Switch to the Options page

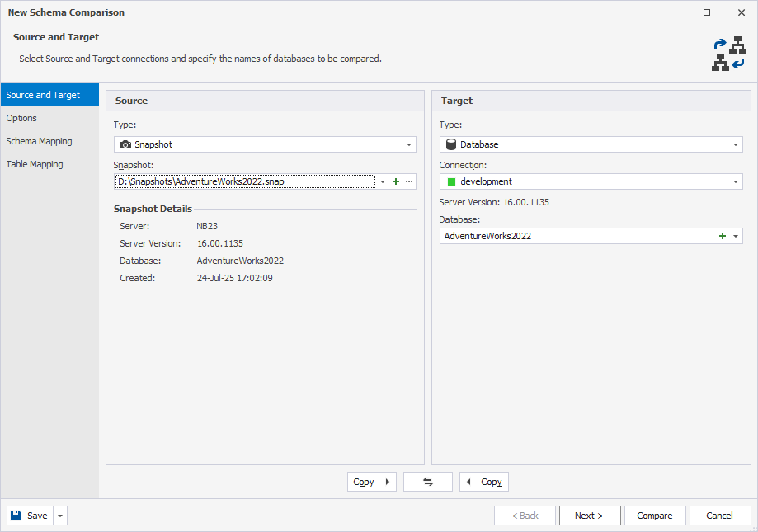click(x=21, y=118)
